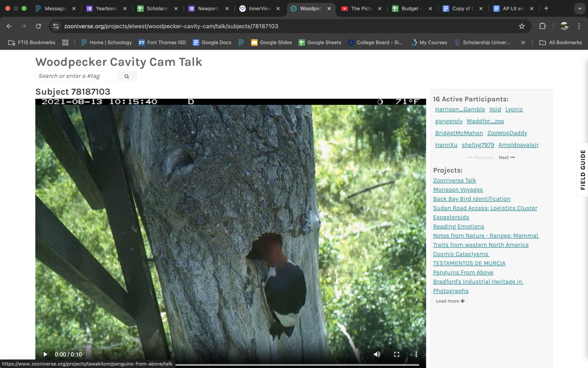Open the Reading Emotions project link
The height and width of the screenshot is (368, 588).
click(x=458, y=226)
